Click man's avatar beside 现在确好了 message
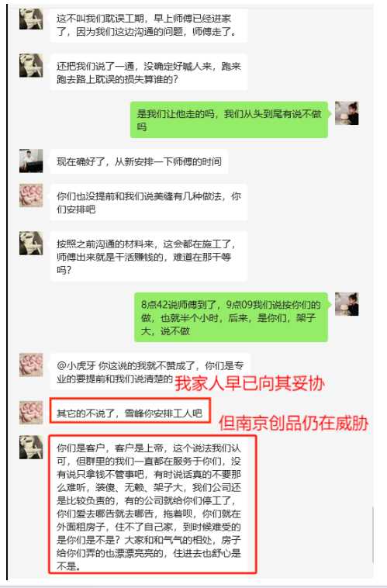This screenshot has width=387, height=588. pos(31,161)
